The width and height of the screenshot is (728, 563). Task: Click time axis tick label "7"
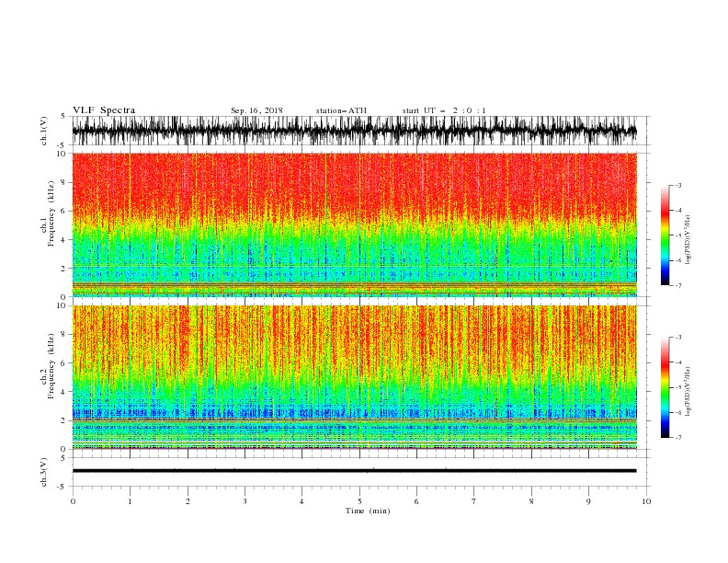[x=474, y=501]
